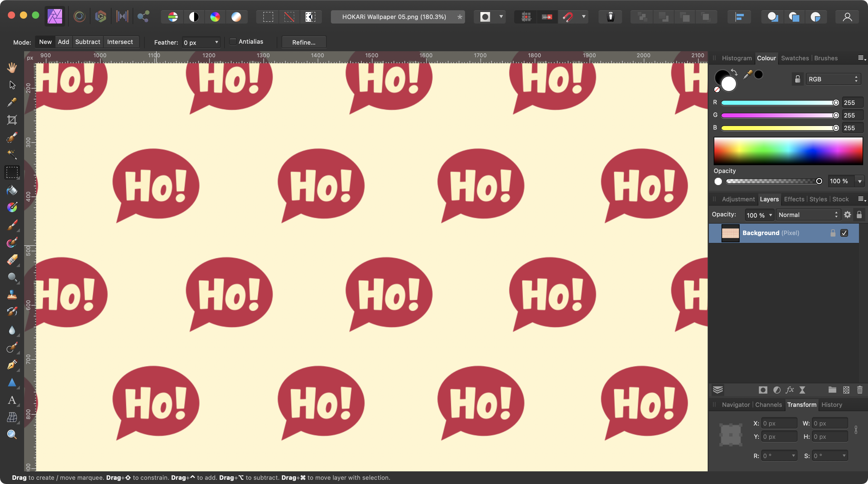
Task: Open the Feather value dropdown
Action: [x=217, y=42]
